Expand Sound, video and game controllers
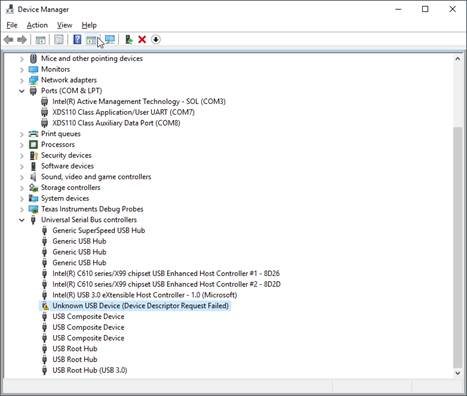The image size is (467, 396). (22, 177)
